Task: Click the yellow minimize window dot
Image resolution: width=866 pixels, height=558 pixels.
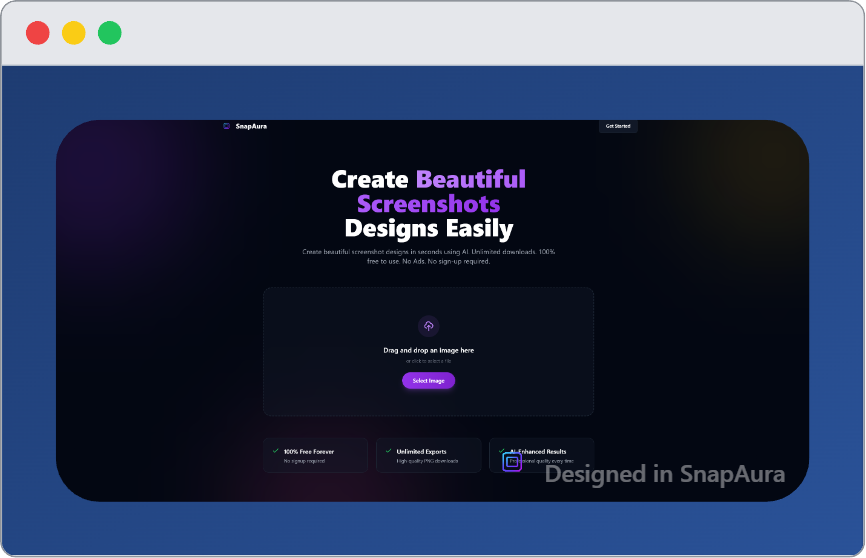Action: tap(73, 33)
